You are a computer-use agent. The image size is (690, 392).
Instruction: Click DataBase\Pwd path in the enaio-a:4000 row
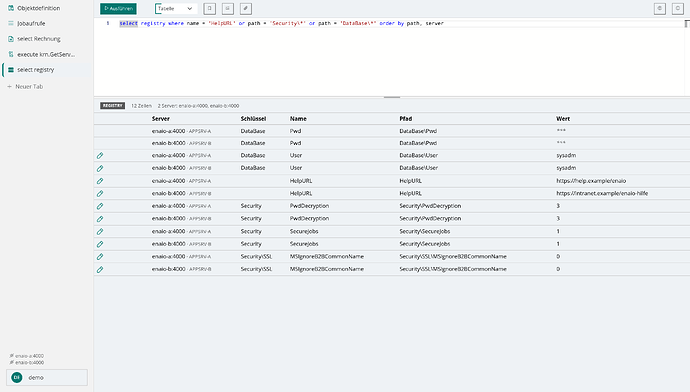pos(418,131)
